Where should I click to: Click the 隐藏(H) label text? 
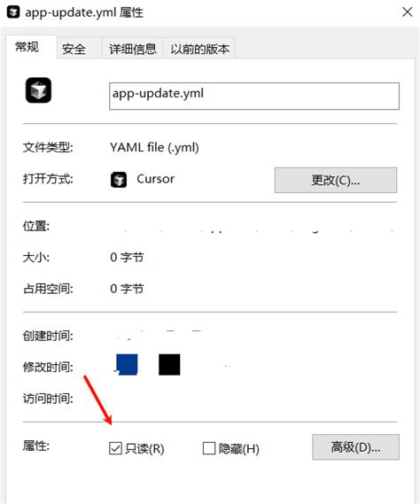click(238, 449)
